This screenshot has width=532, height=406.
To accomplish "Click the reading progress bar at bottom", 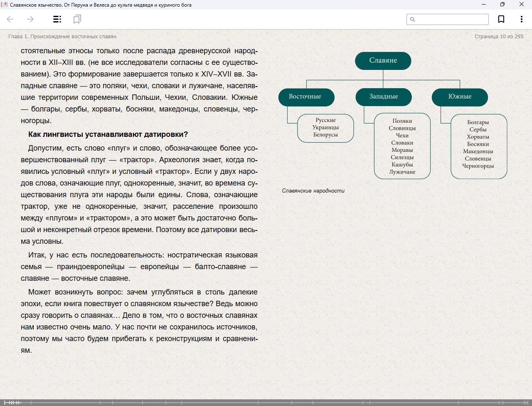I will (x=266, y=402).
